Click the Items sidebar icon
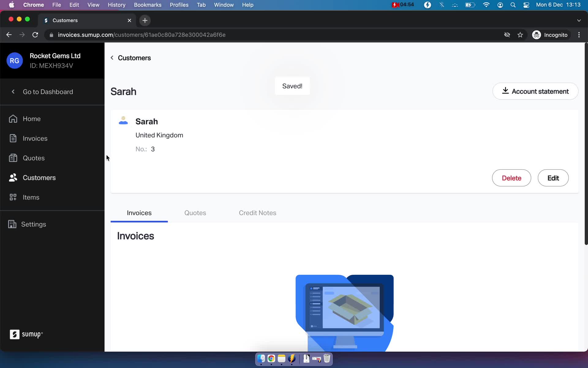 (13, 197)
